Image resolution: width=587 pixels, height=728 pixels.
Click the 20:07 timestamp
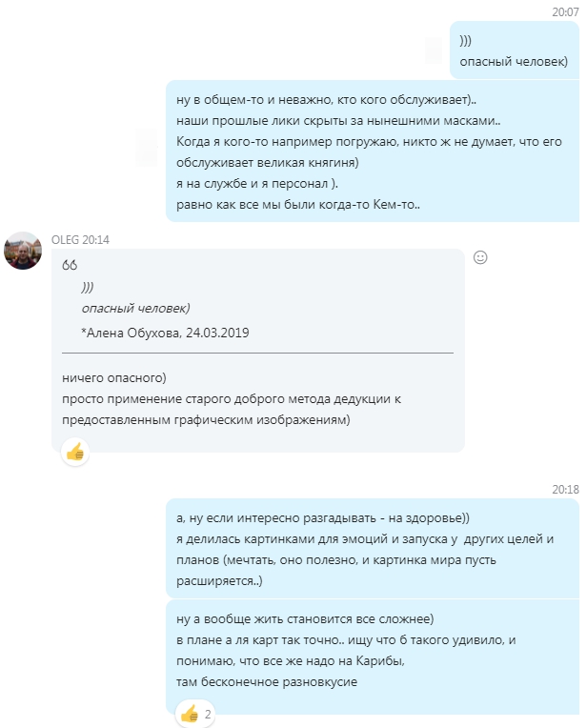(565, 12)
